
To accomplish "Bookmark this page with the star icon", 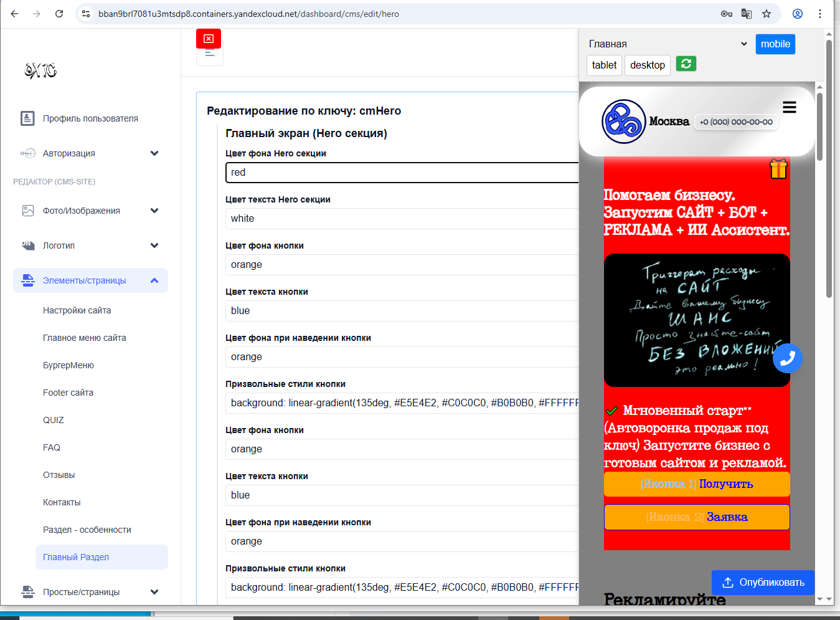I will tap(767, 14).
